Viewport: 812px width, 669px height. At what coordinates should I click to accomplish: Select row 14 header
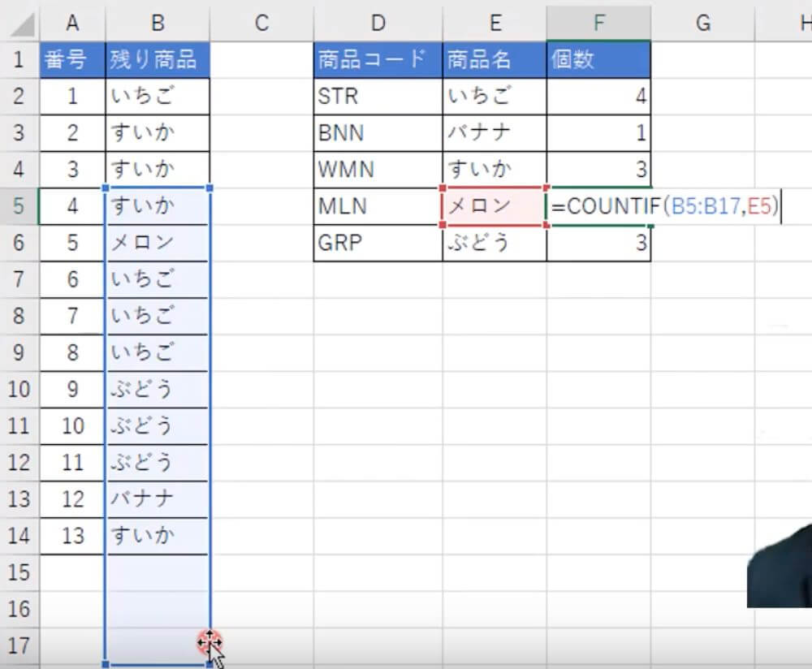coord(19,536)
